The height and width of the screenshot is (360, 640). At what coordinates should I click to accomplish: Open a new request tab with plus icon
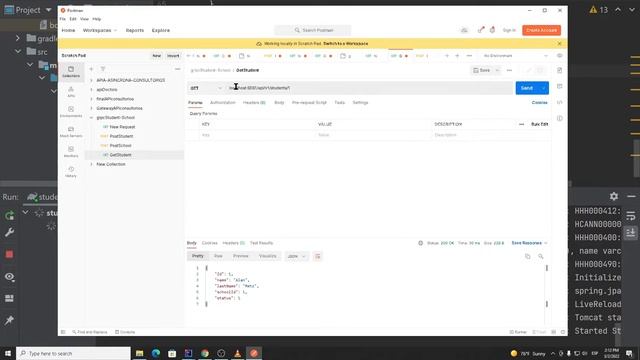pos(457,56)
